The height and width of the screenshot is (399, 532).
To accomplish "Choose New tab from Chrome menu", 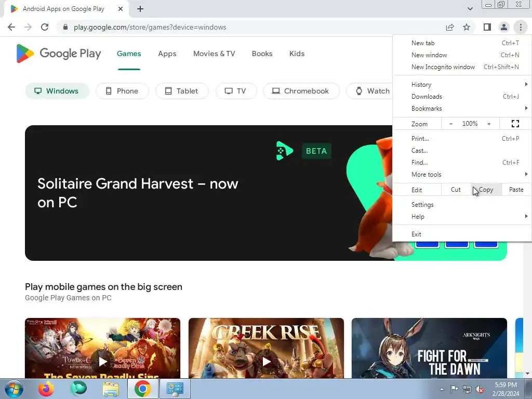I will tap(462, 43).
